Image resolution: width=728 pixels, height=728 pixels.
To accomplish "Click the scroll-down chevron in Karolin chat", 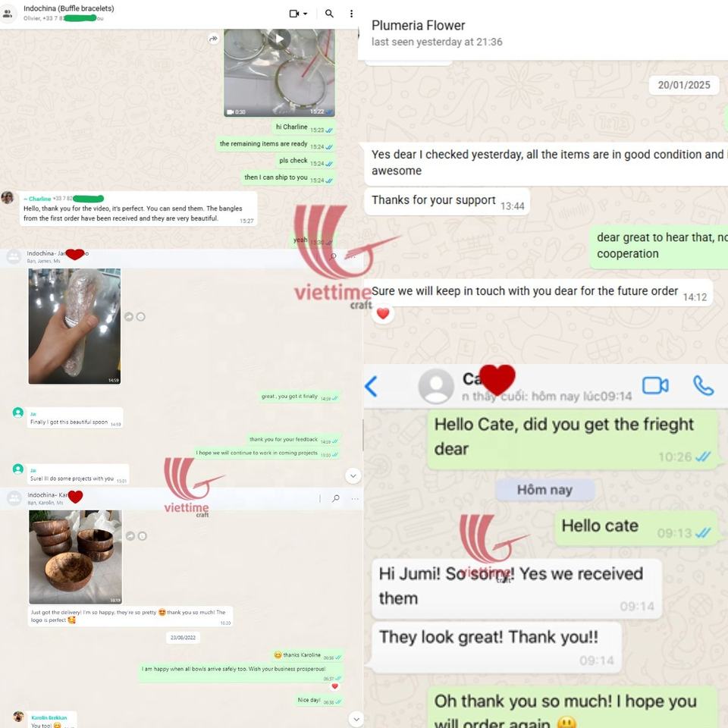I will (356, 719).
